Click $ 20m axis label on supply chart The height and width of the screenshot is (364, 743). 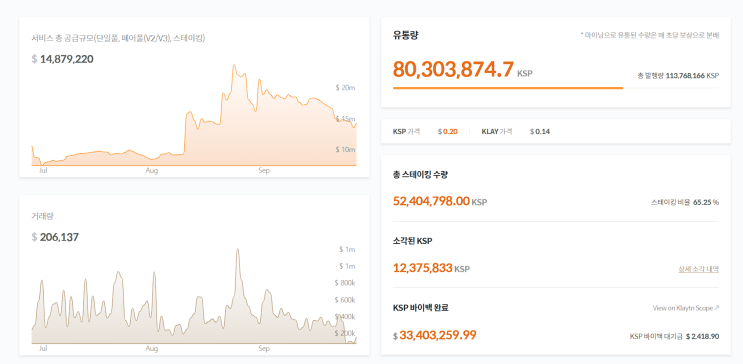[x=345, y=88]
